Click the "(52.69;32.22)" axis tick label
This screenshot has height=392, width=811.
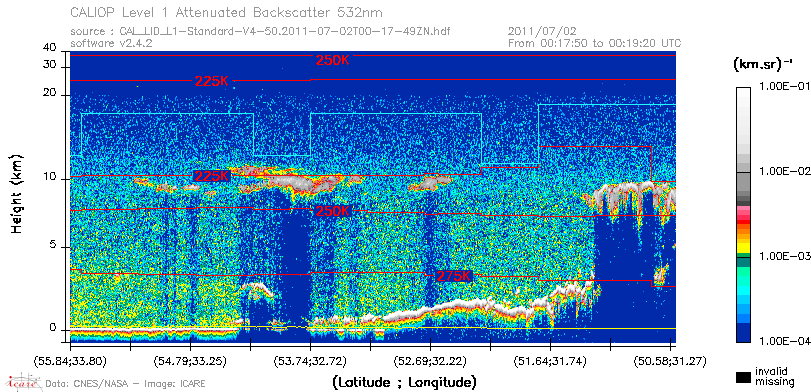tap(430, 361)
